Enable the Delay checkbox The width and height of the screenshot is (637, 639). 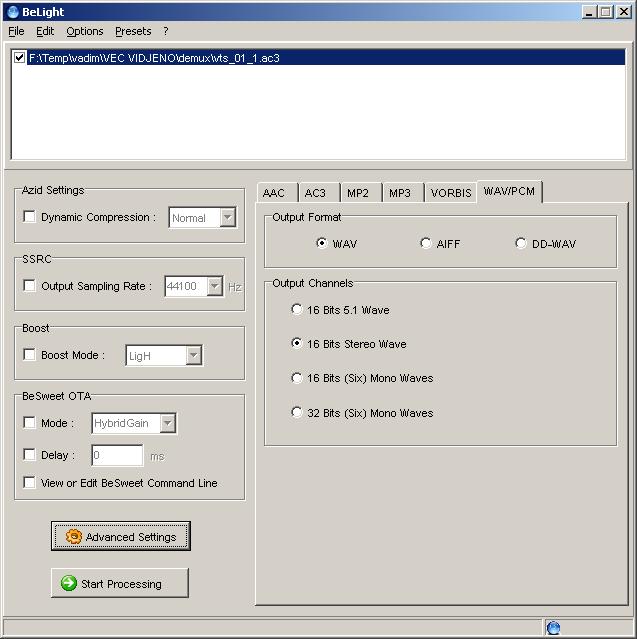[29, 454]
